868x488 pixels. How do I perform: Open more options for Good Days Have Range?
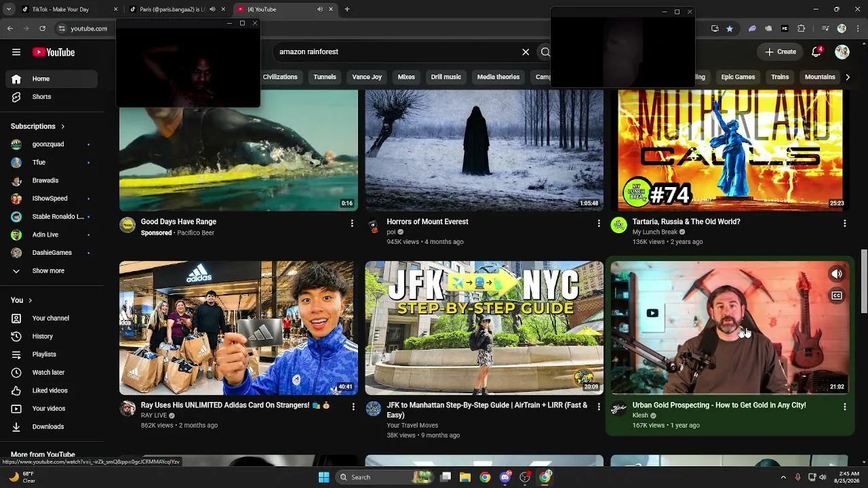(352, 223)
